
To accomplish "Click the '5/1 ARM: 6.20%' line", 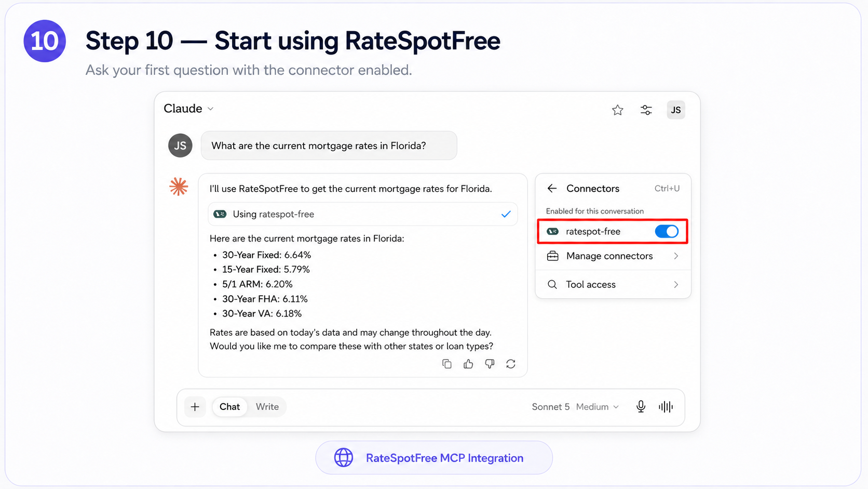I will [257, 284].
